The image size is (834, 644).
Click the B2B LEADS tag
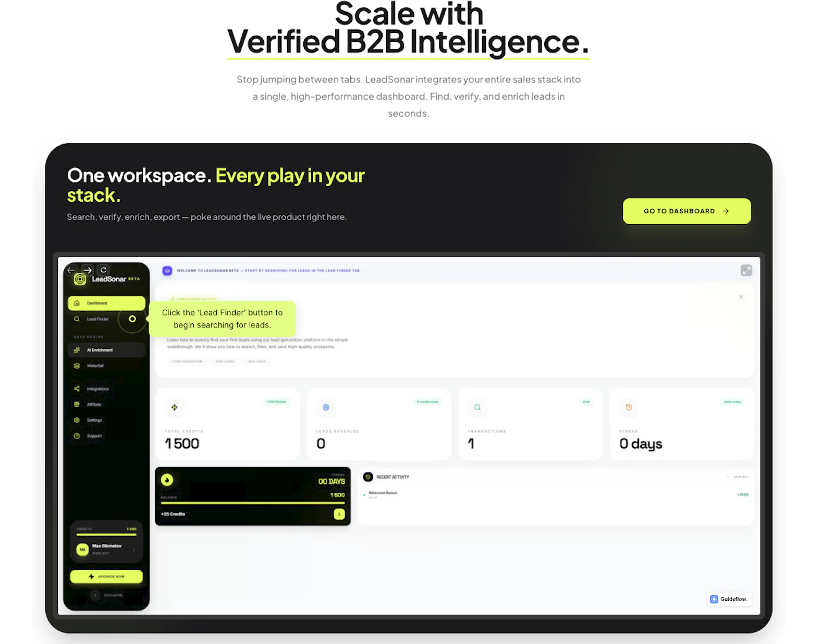(x=257, y=361)
